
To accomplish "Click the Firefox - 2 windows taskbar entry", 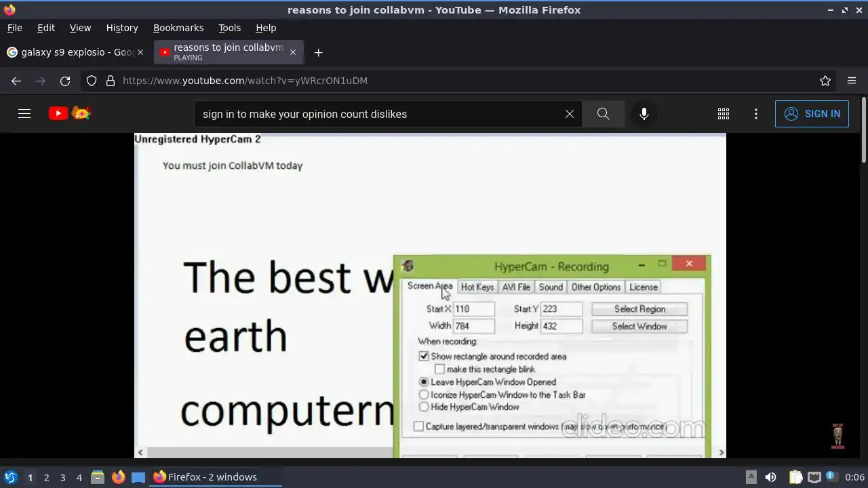I will click(x=216, y=477).
